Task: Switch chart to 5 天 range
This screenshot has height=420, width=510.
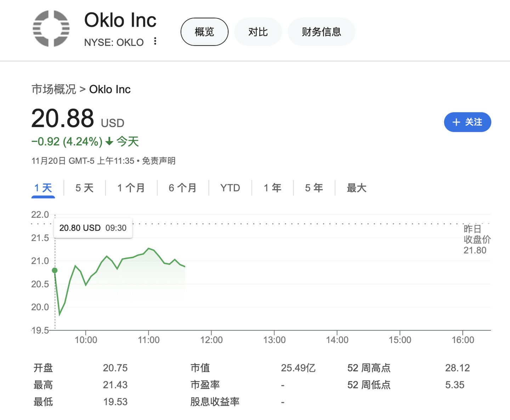Action: pos(84,188)
